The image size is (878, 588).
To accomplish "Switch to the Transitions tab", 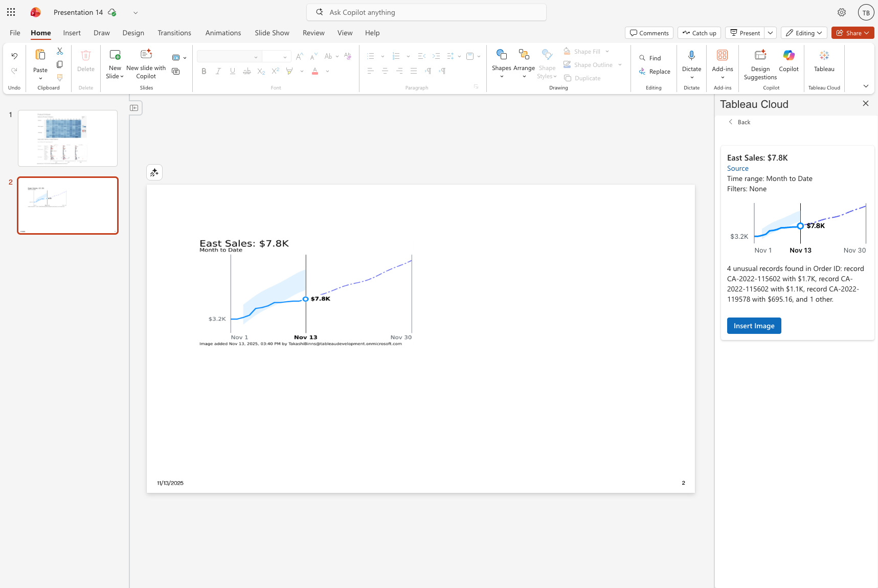I will point(174,33).
